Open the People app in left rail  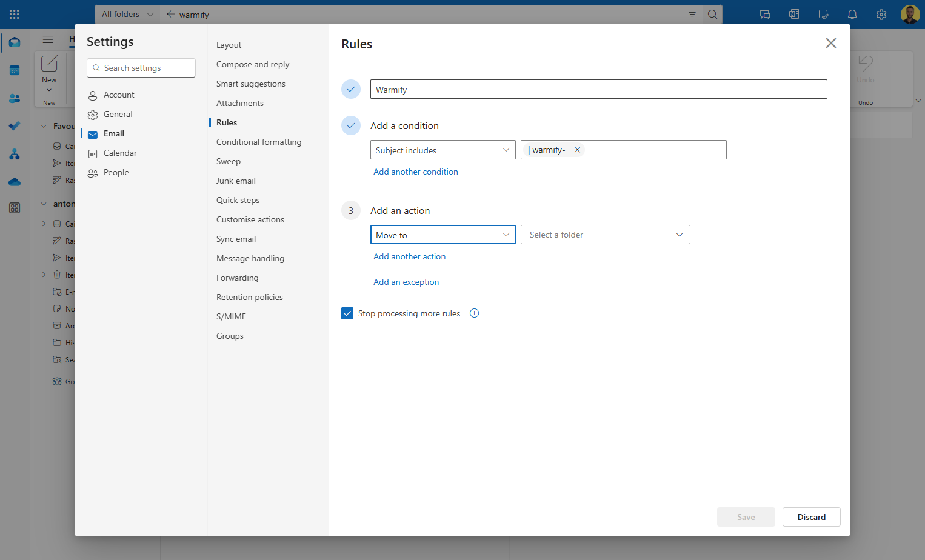[x=15, y=98]
